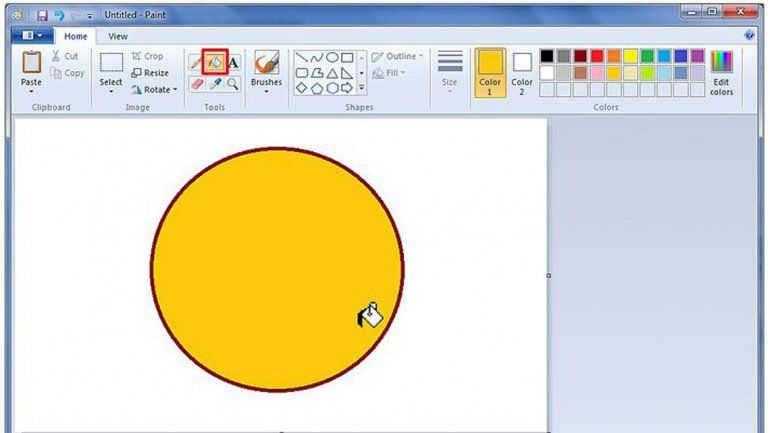Pick the yellow color swatch
The width and height of the screenshot is (770, 433).
pos(631,56)
